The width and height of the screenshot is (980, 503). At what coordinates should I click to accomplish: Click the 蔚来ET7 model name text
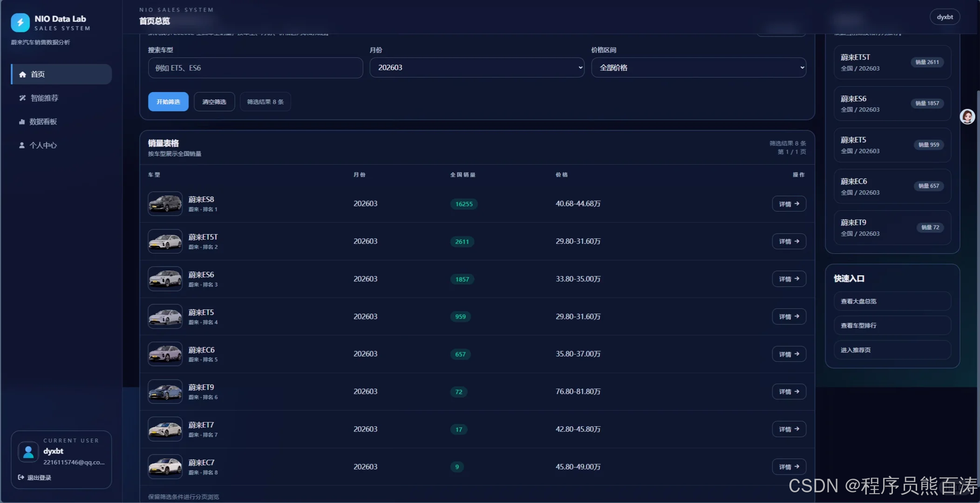tap(201, 425)
